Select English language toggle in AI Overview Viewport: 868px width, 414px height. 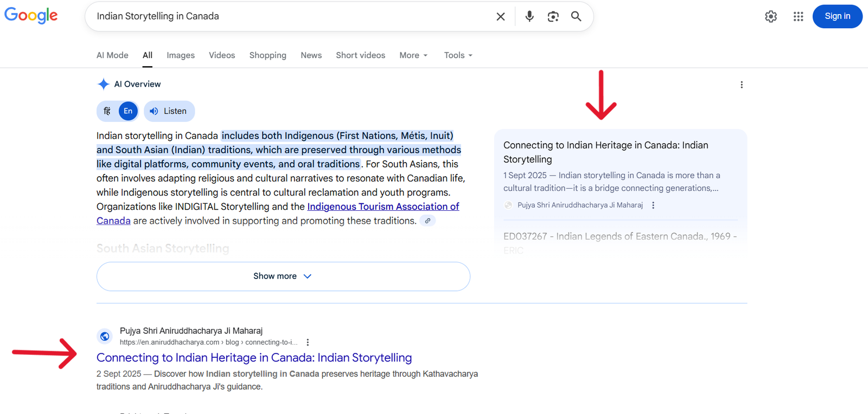128,111
